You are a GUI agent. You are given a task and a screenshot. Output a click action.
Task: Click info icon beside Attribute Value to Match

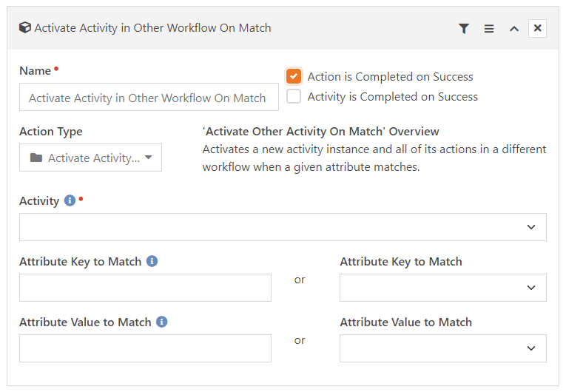pos(162,322)
